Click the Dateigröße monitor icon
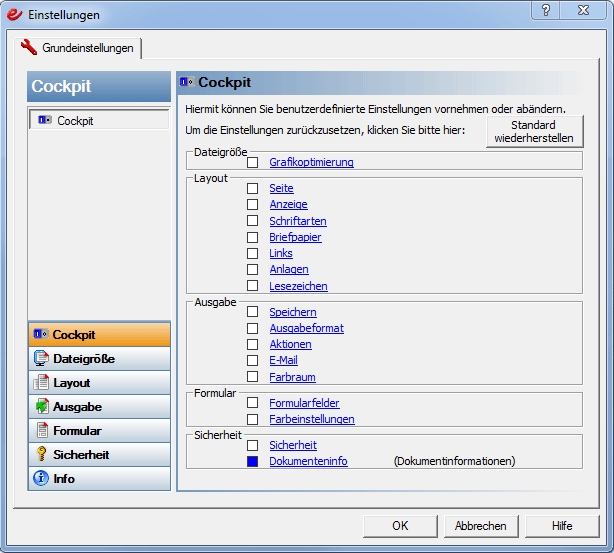The height and width of the screenshot is (553, 614). [41, 358]
